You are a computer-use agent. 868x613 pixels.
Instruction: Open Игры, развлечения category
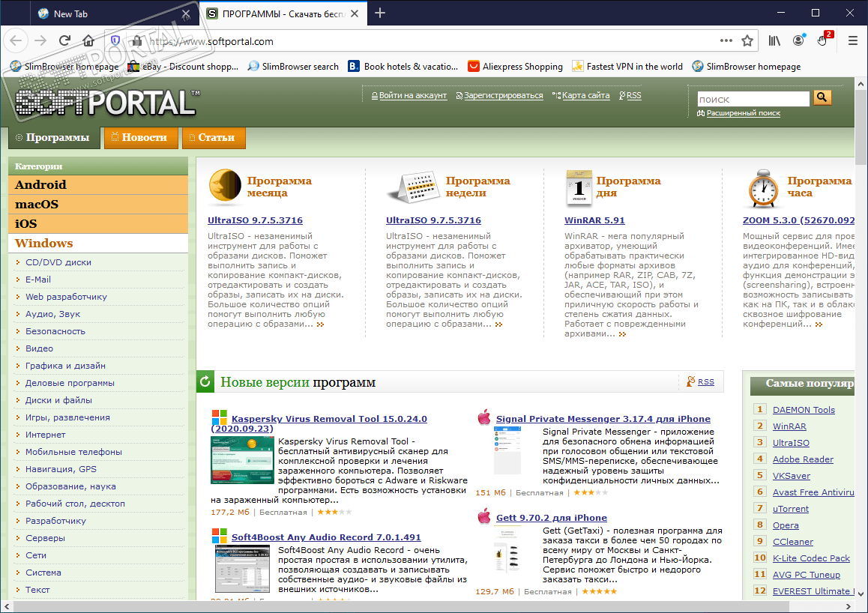pyautogui.click(x=67, y=417)
